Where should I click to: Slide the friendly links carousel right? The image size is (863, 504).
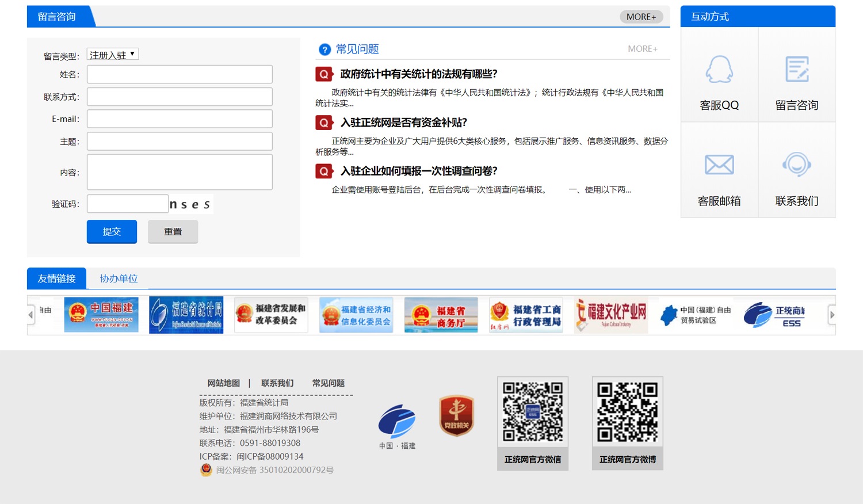click(832, 315)
